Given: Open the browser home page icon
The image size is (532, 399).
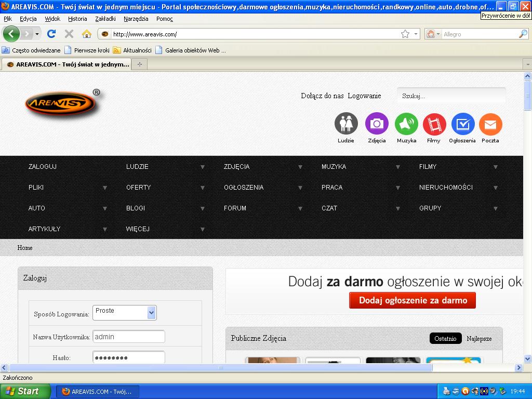Looking at the screenshot, I should [87, 34].
